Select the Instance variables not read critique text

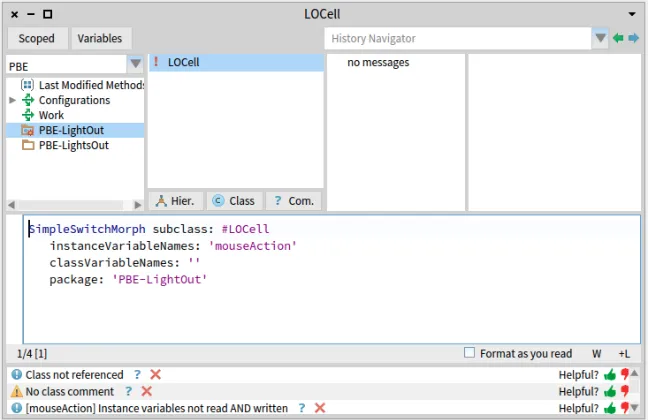(157, 408)
